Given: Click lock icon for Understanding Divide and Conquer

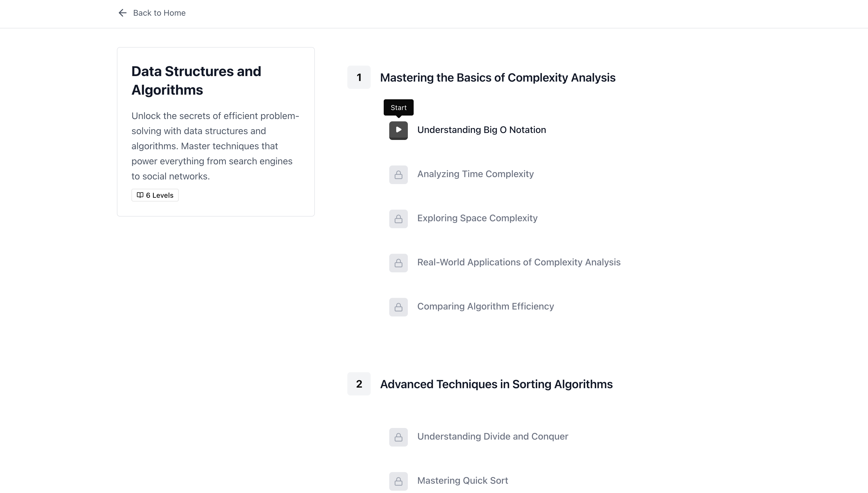Looking at the screenshot, I should pyautogui.click(x=398, y=437).
